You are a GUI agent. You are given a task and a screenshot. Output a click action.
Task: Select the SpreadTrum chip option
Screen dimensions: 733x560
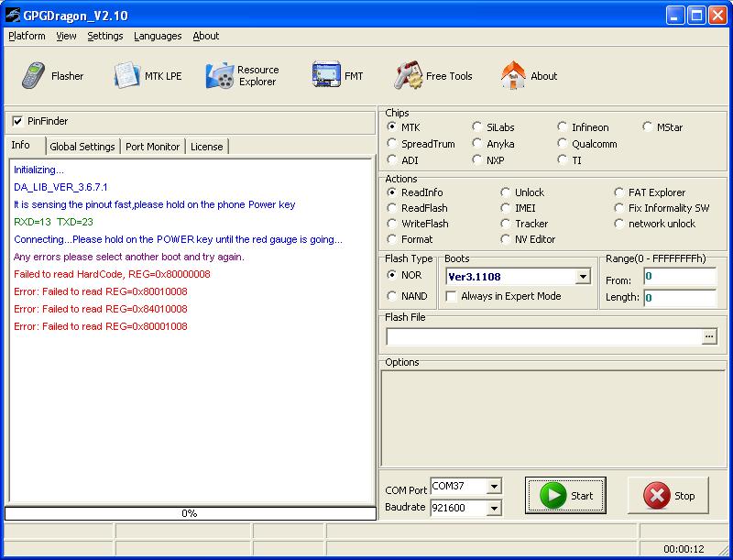point(392,144)
